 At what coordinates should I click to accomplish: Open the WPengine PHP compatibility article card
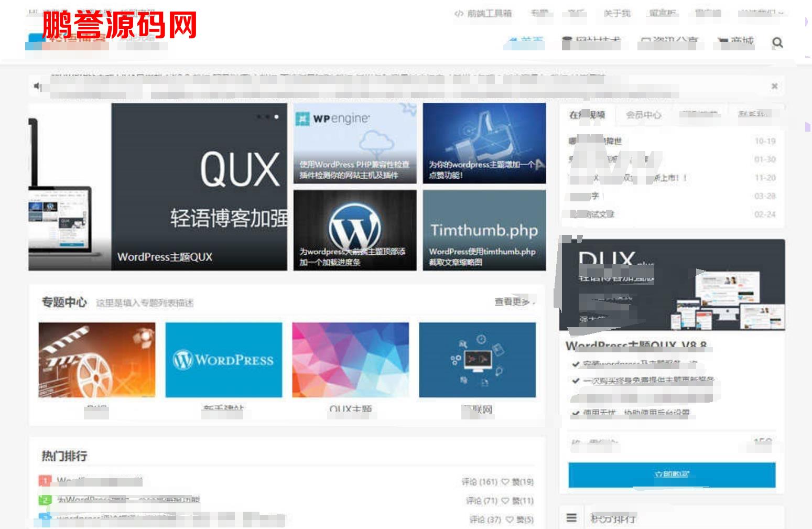[x=355, y=143]
